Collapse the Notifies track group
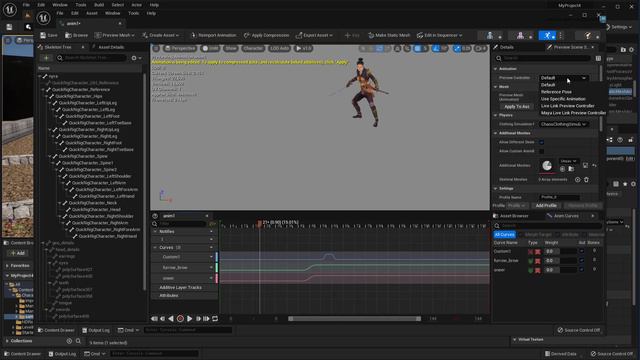 tap(155, 231)
